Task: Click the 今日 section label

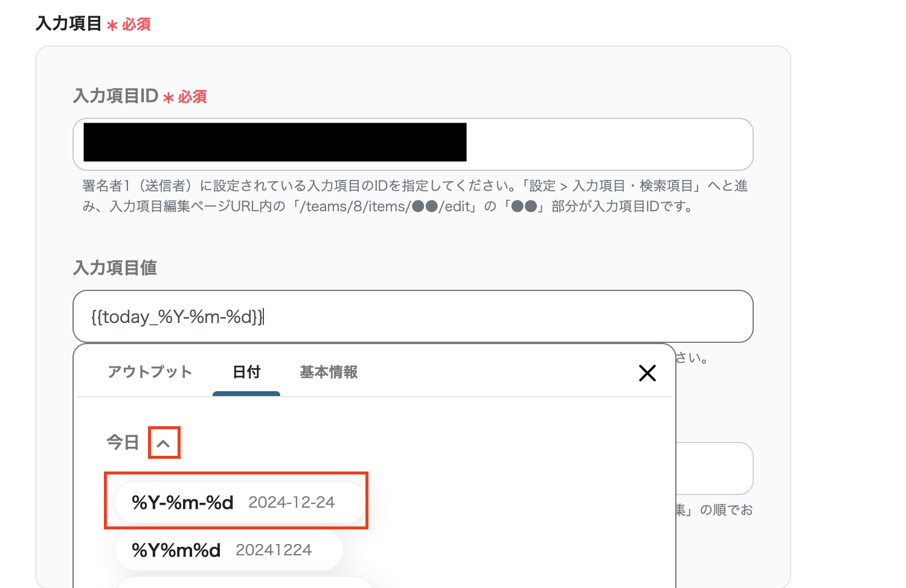Action: pyautogui.click(x=123, y=443)
